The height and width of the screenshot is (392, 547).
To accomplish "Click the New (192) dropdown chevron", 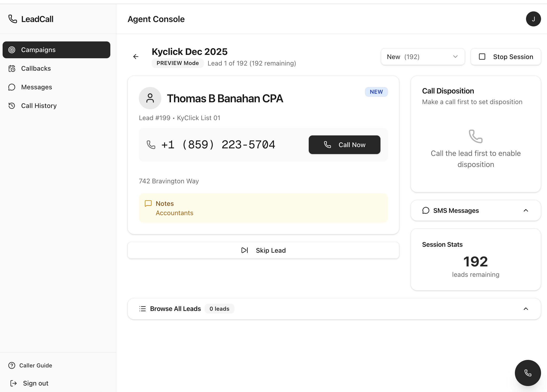I will 455,57.
